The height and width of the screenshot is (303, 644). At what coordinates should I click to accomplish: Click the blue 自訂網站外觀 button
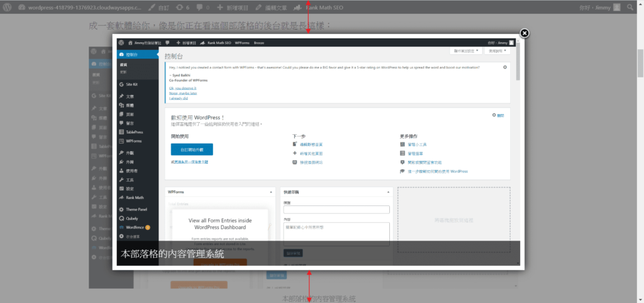(192, 149)
